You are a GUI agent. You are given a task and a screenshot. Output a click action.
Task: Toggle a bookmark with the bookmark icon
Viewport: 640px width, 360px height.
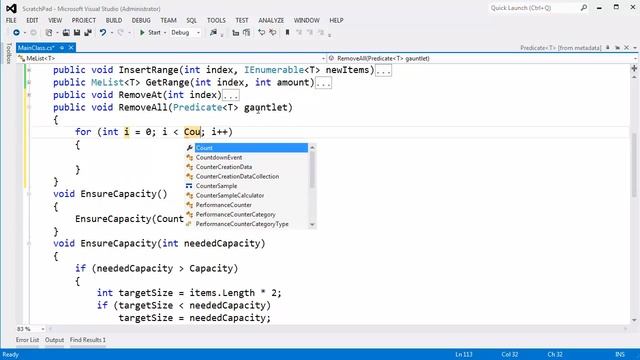[x=287, y=33]
